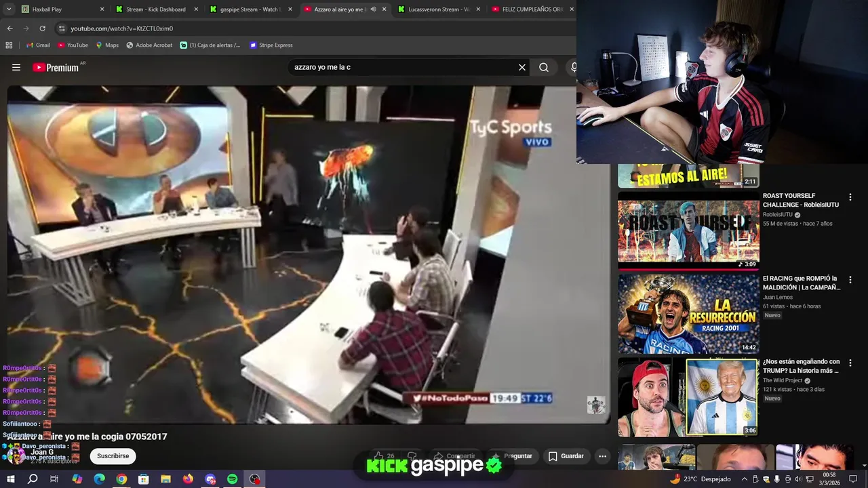
Task: Open ROAST YOURSELF CHALLENGE video thumbnail
Action: pyautogui.click(x=688, y=230)
